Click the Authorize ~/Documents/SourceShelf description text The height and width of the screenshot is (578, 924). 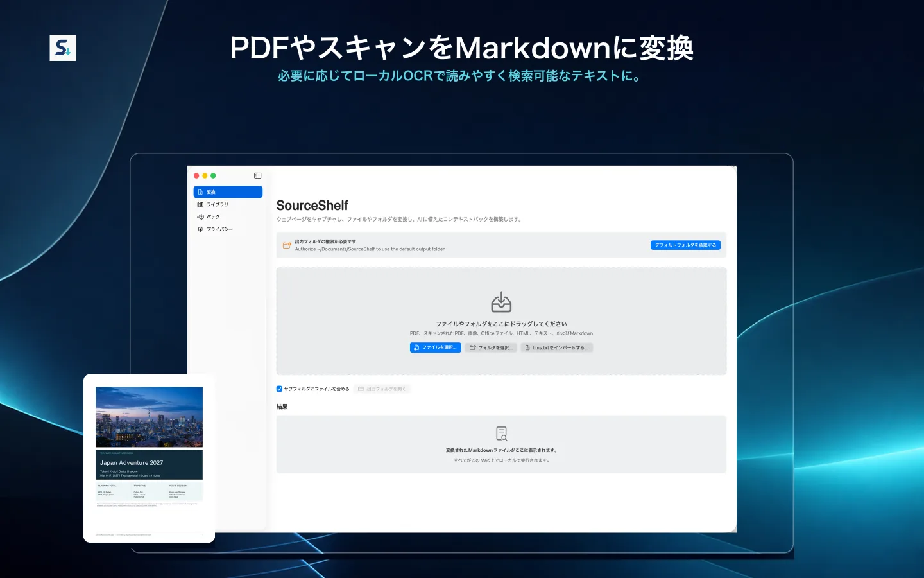[x=370, y=249]
